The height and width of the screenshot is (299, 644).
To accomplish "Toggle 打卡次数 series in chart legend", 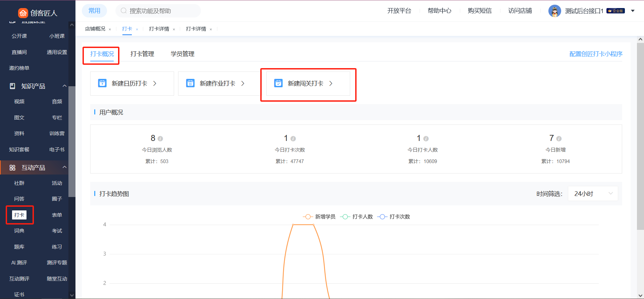I will tap(394, 217).
